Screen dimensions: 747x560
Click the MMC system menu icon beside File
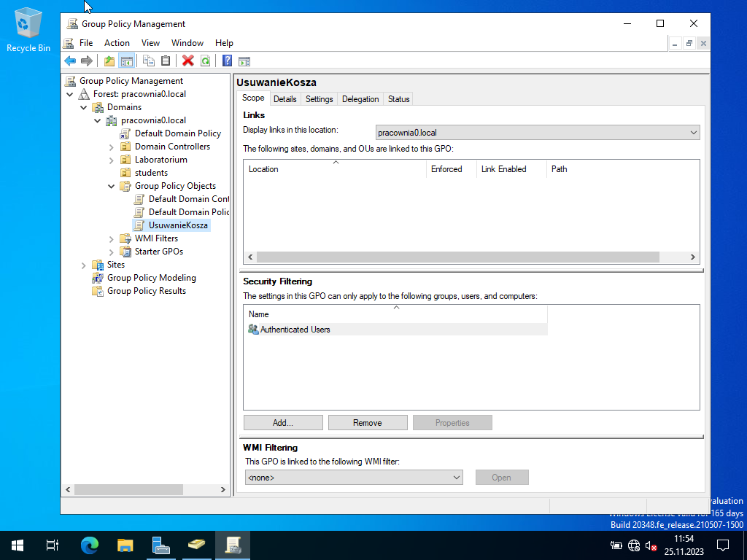click(x=69, y=43)
